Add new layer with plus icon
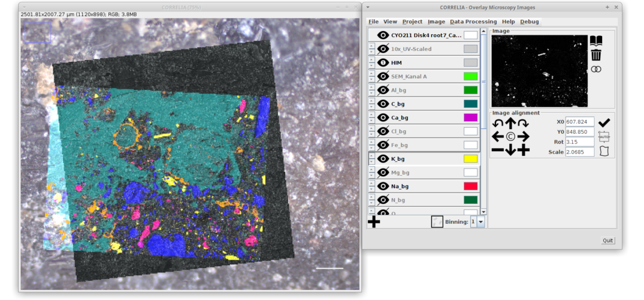The width and height of the screenshot is (644, 300). point(374,222)
